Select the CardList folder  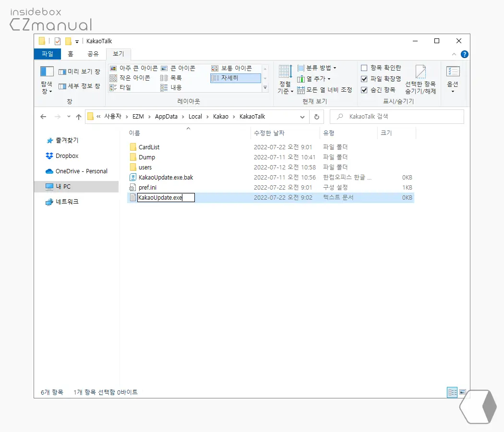click(x=149, y=147)
